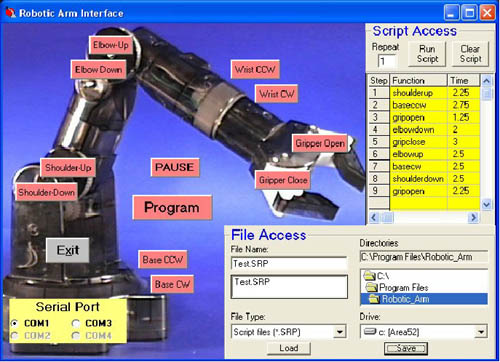This screenshot has width=500, height=362.
Task: Select the baseccw function cell
Action: click(418, 105)
